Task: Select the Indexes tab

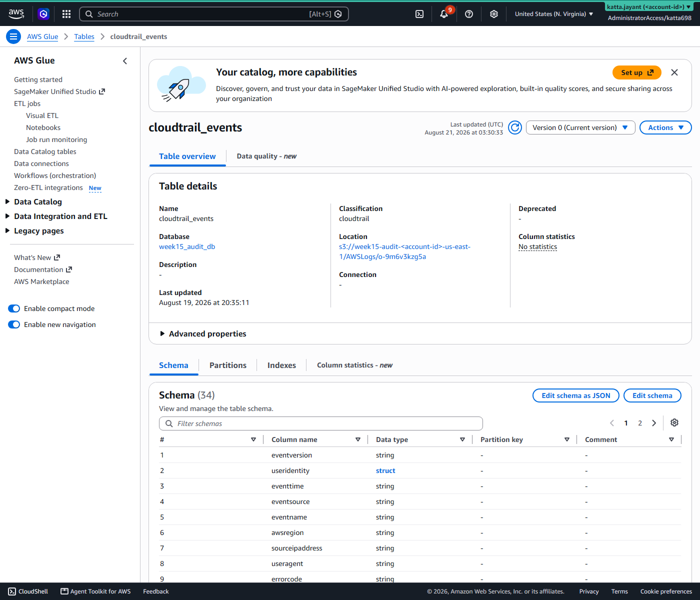Action: [281, 365]
